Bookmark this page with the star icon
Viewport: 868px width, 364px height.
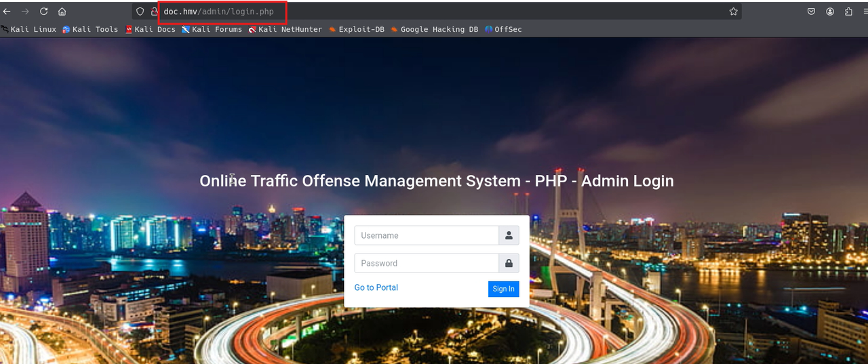(x=733, y=12)
